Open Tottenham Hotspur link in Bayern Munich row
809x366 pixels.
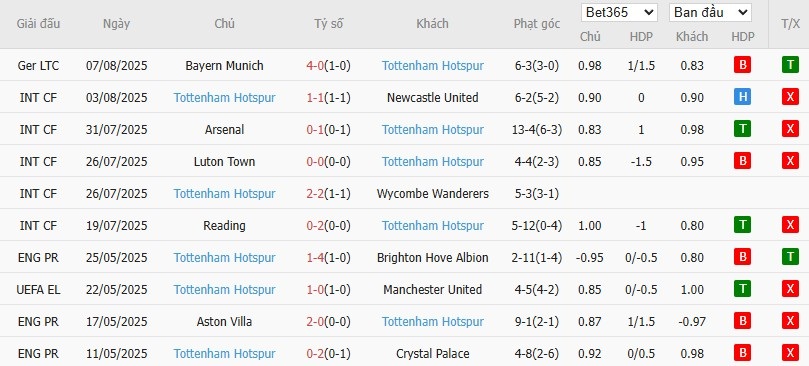click(x=433, y=66)
